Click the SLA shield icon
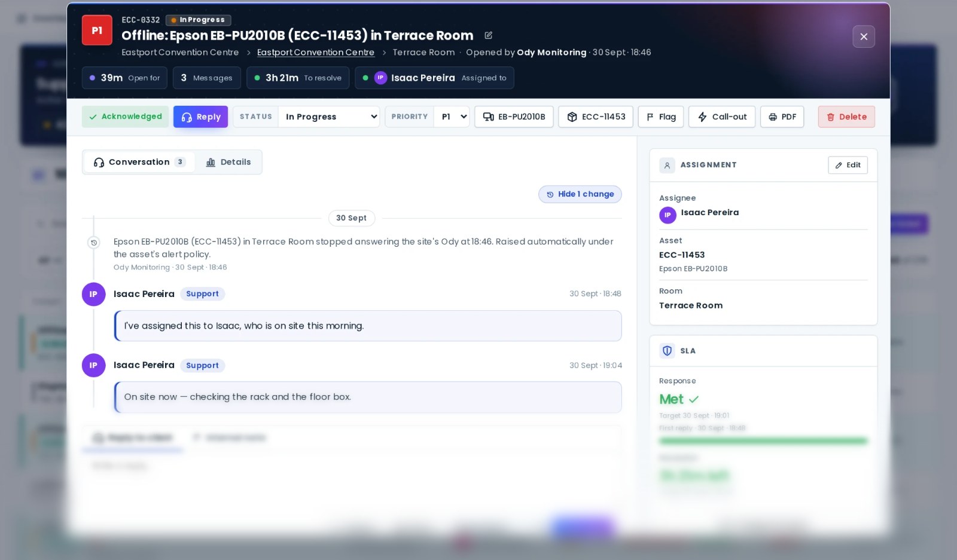 pos(667,351)
